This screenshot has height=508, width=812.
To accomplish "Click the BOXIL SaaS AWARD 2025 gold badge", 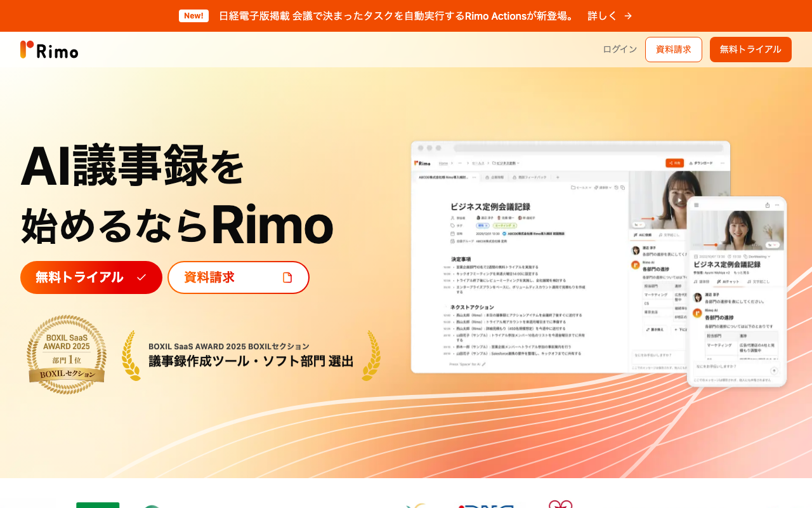I will point(67,354).
